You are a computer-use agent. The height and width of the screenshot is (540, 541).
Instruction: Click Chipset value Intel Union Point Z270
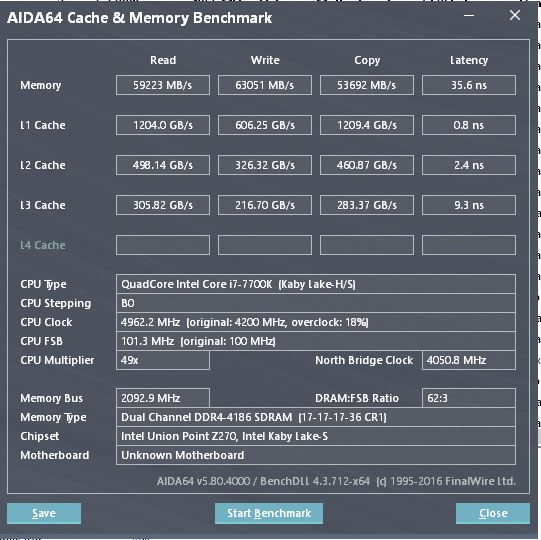[x=316, y=436]
